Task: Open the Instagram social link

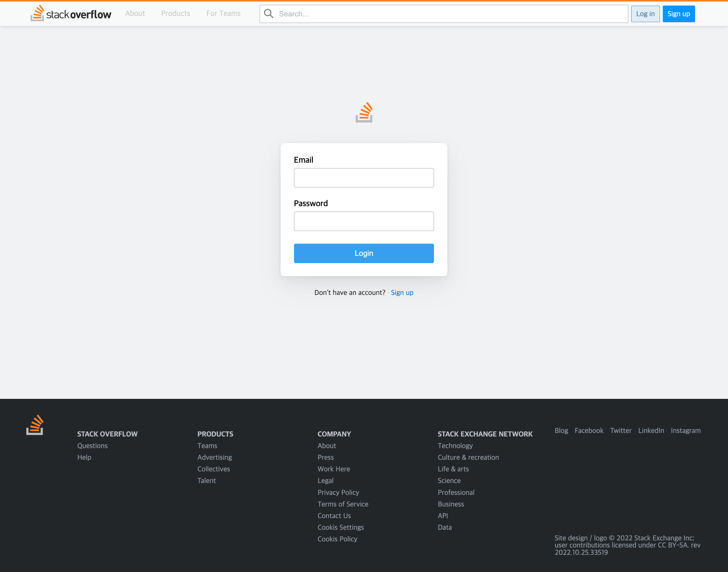Action: pyautogui.click(x=686, y=430)
